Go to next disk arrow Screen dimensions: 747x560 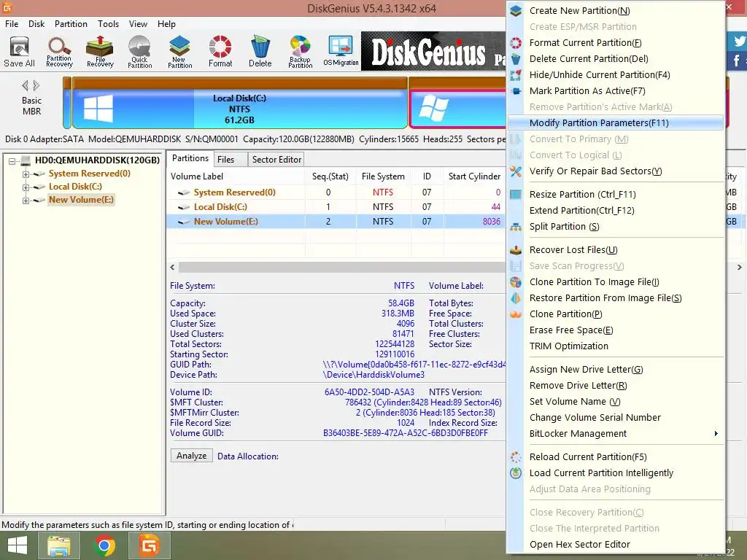click(36, 86)
